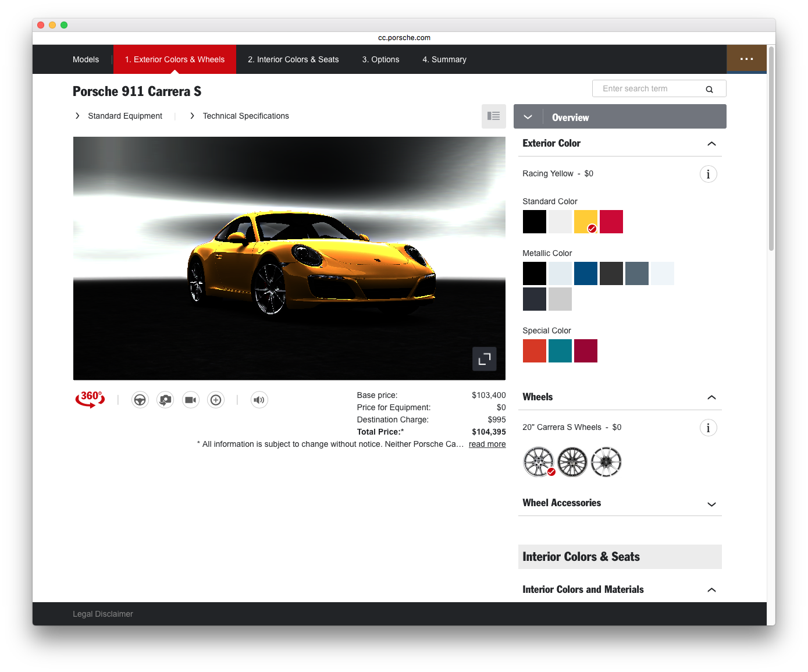Start the 360 degree view
Image resolution: width=808 pixels, height=672 pixels.
tap(90, 399)
